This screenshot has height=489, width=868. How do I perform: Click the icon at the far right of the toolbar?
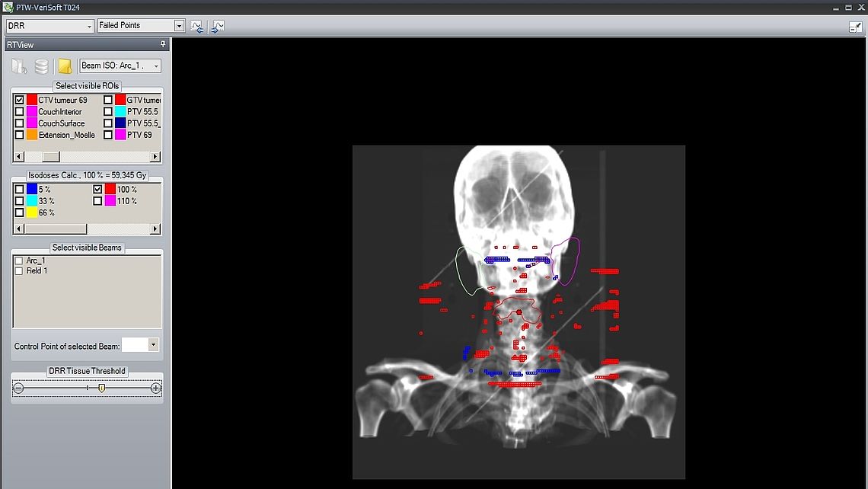(x=856, y=26)
